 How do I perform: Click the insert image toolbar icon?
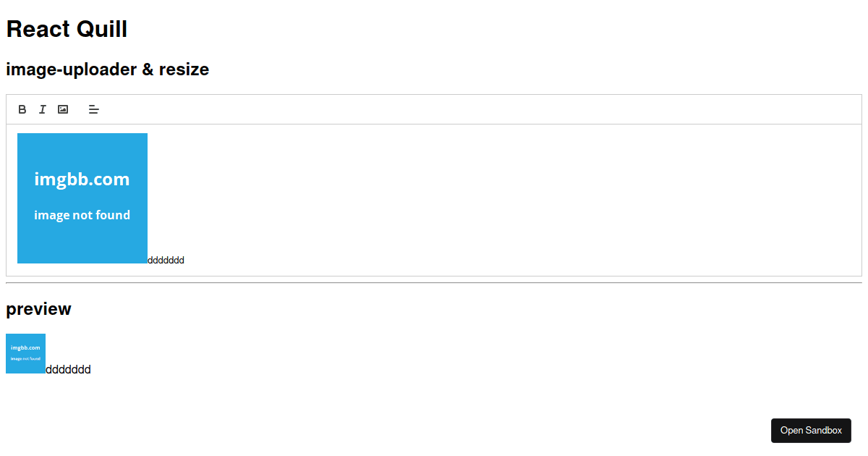click(x=63, y=109)
